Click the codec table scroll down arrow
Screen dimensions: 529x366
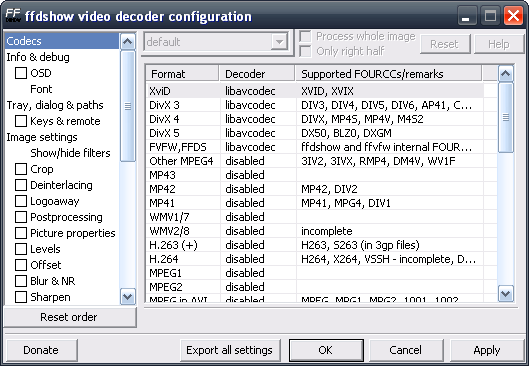tap(505, 293)
